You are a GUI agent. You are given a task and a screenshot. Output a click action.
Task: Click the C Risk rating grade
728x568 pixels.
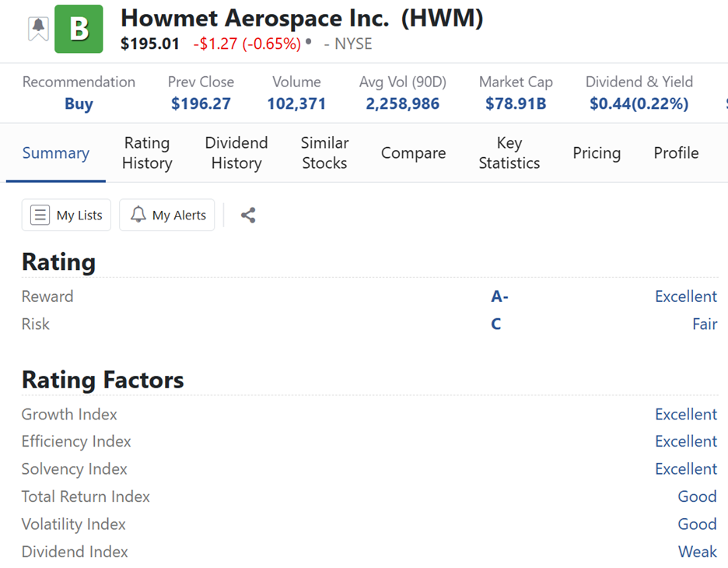496,324
